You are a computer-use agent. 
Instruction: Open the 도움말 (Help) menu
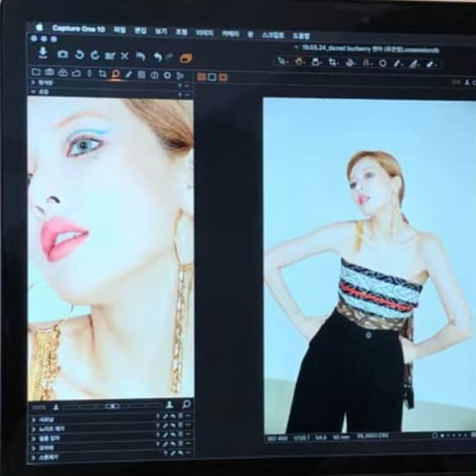point(301,35)
